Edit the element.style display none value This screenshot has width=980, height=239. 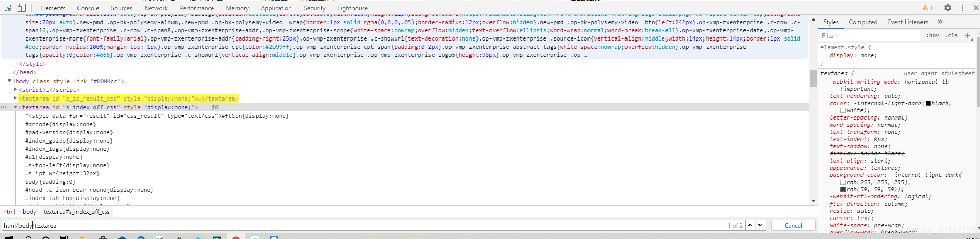pos(867,55)
